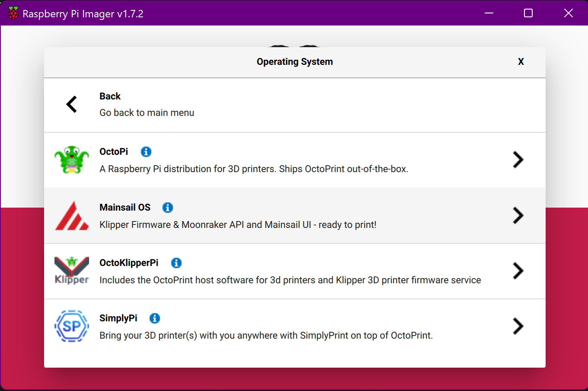
Task: Click the "Klipper Firmware & Moonraker API" description
Action: point(238,225)
